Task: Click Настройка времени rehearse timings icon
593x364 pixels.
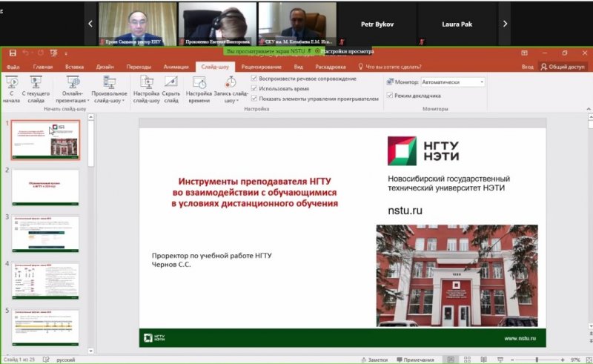Action: coord(199,89)
